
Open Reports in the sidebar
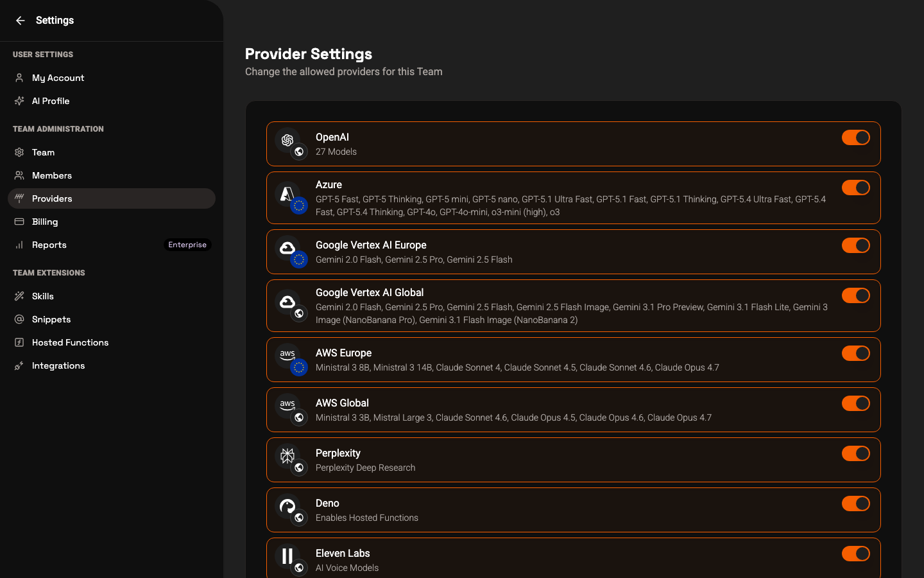coord(112,245)
